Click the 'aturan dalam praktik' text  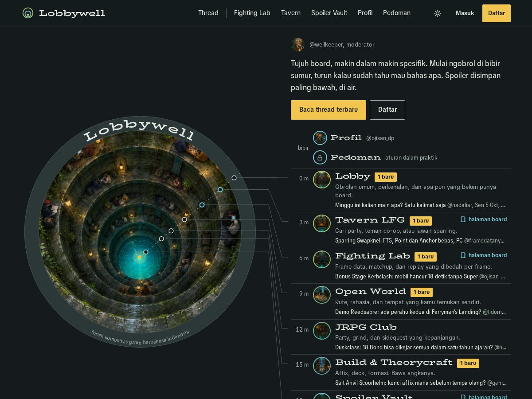click(411, 158)
